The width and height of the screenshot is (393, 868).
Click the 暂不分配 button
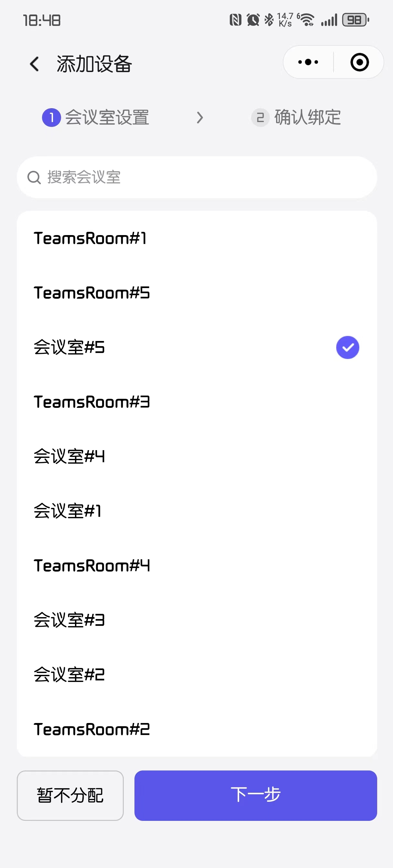pos(70,795)
